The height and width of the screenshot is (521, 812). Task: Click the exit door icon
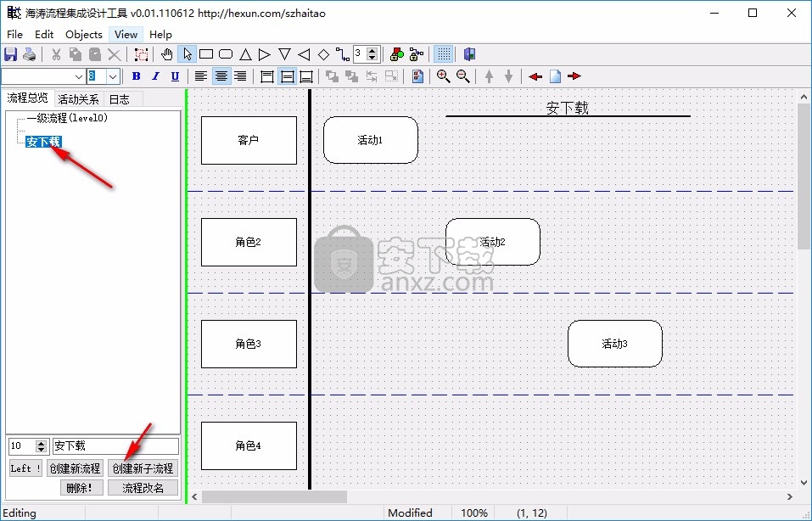pos(469,54)
